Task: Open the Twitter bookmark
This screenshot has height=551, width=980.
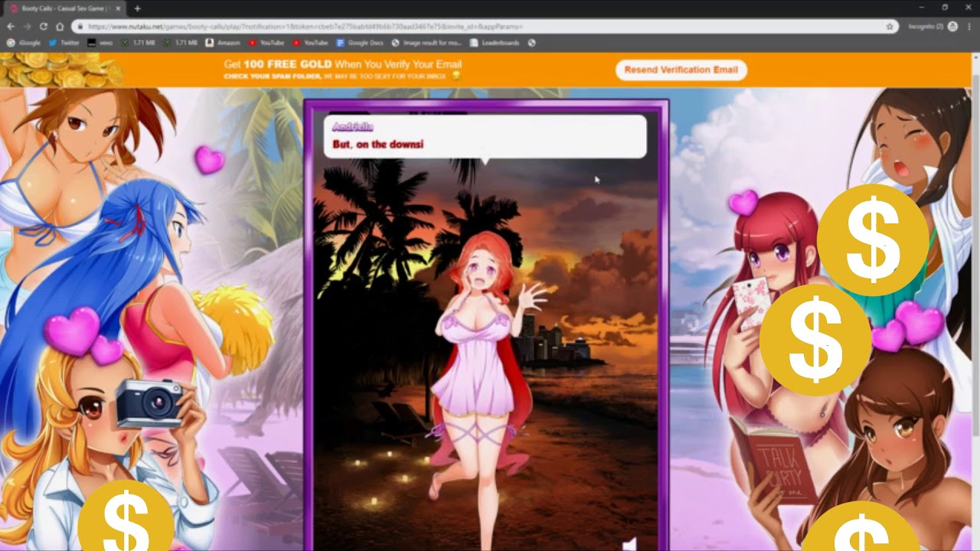Action: pos(64,43)
